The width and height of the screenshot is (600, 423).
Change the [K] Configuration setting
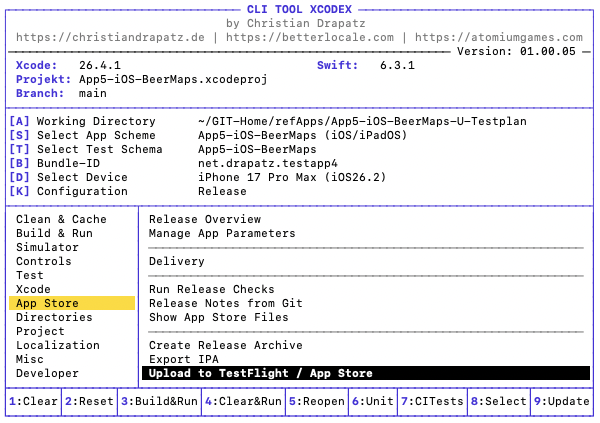point(68,191)
